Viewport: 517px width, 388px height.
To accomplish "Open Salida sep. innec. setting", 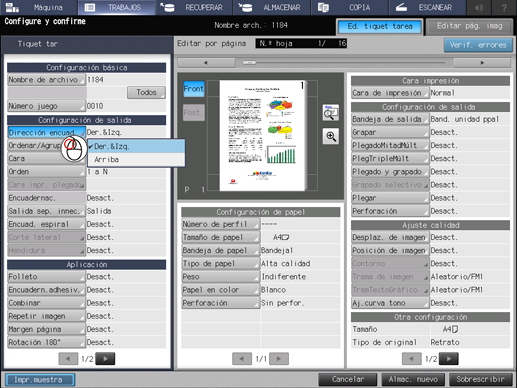I will (46, 211).
